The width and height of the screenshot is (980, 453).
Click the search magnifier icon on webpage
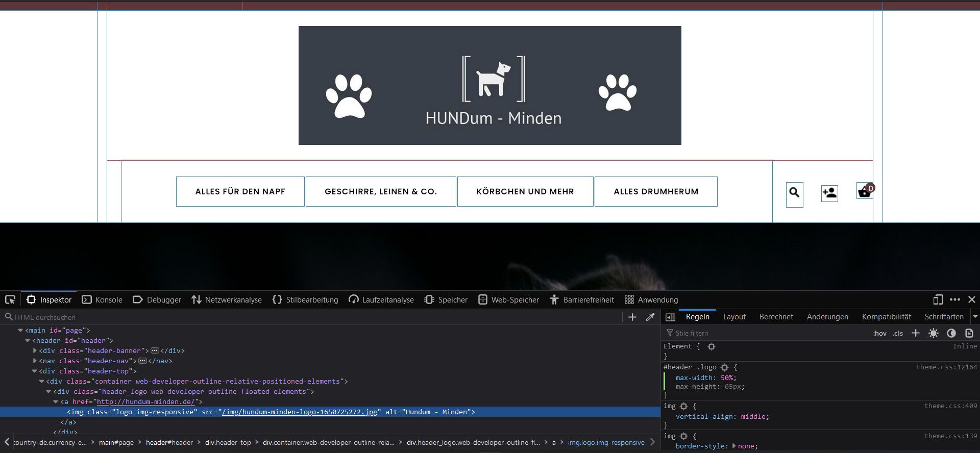coord(794,193)
